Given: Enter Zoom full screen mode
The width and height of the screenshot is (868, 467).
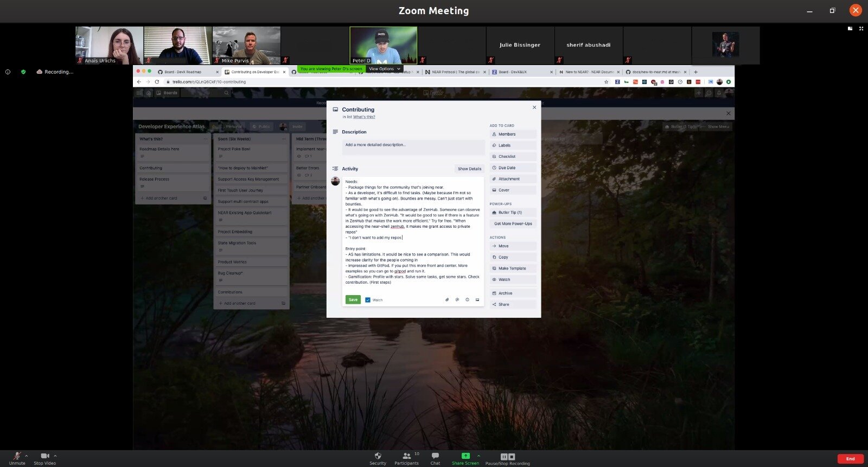Looking at the screenshot, I should pos(861,28).
